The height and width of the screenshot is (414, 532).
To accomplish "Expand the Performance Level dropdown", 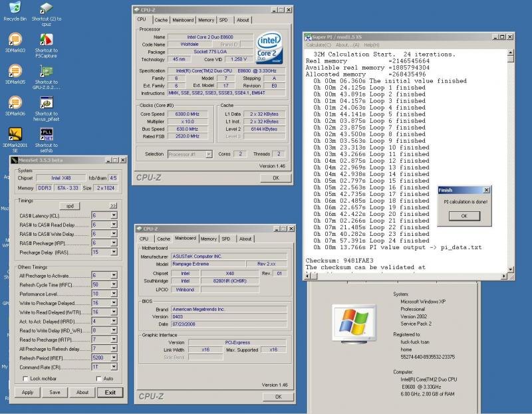I will point(114,294).
